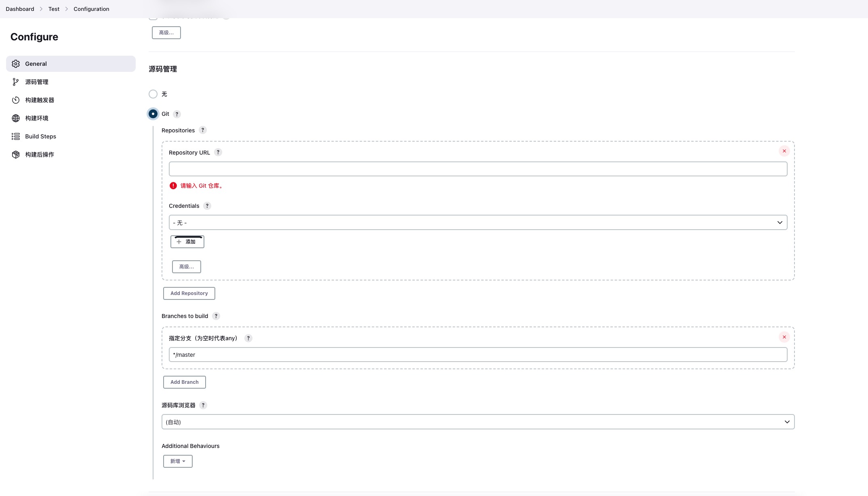
Task: Select the Git radio option
Action: coord(153,114)
